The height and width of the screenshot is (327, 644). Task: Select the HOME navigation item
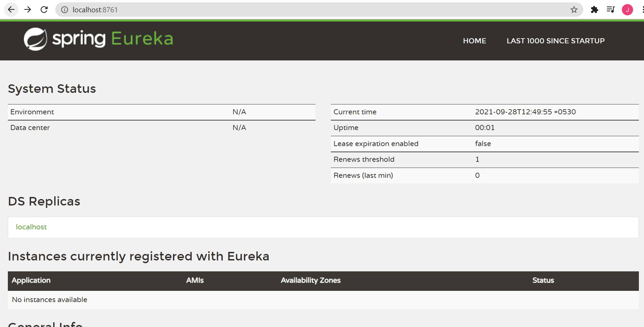pyautogui.click(x=474, y=41)
